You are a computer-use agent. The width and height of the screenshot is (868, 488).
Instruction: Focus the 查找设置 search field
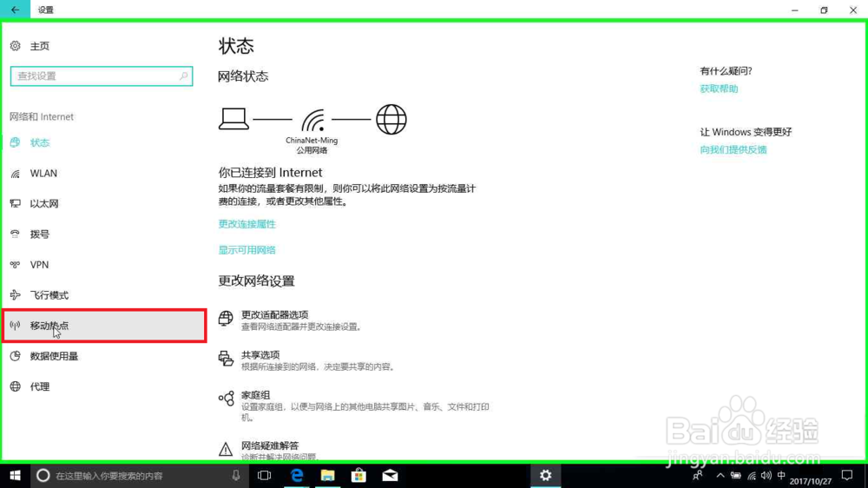click(x=102, y=76)
